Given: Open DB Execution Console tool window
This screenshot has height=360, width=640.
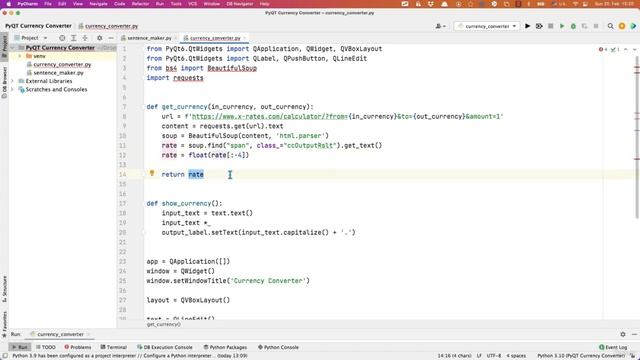Looking at the screenshot, I should click(x=164, y=347).
